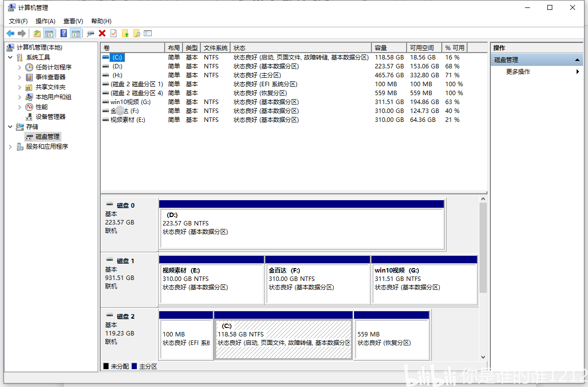
Task: Collapse the 系统工具 tree node
Action: (x=10, y=57)
